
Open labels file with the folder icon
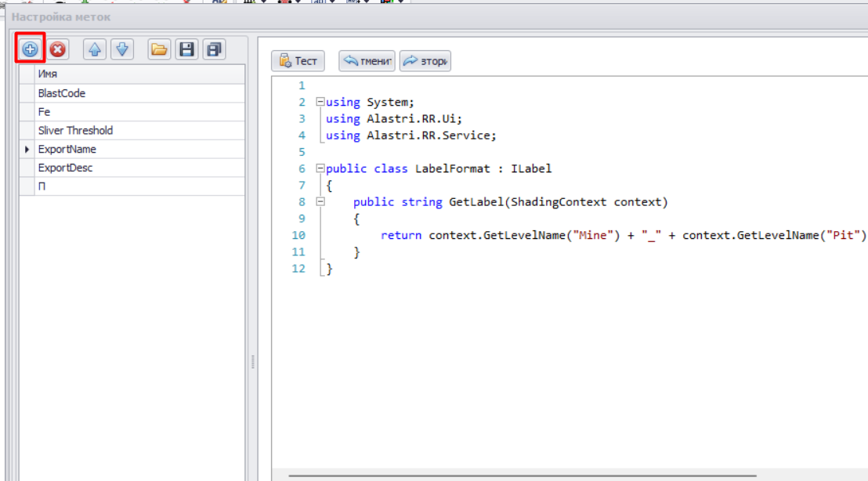pos(159,49)
